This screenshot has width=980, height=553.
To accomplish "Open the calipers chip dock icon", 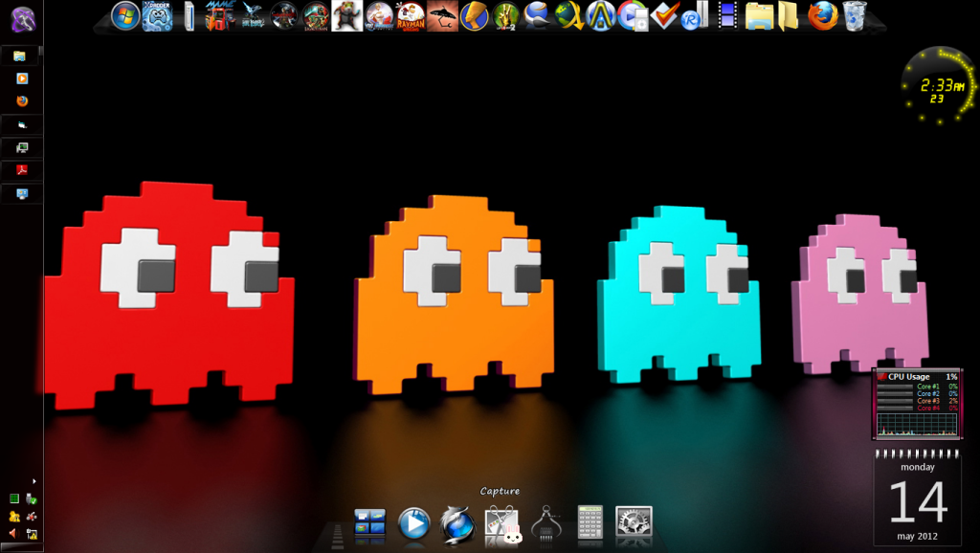I will click(546, 522).
